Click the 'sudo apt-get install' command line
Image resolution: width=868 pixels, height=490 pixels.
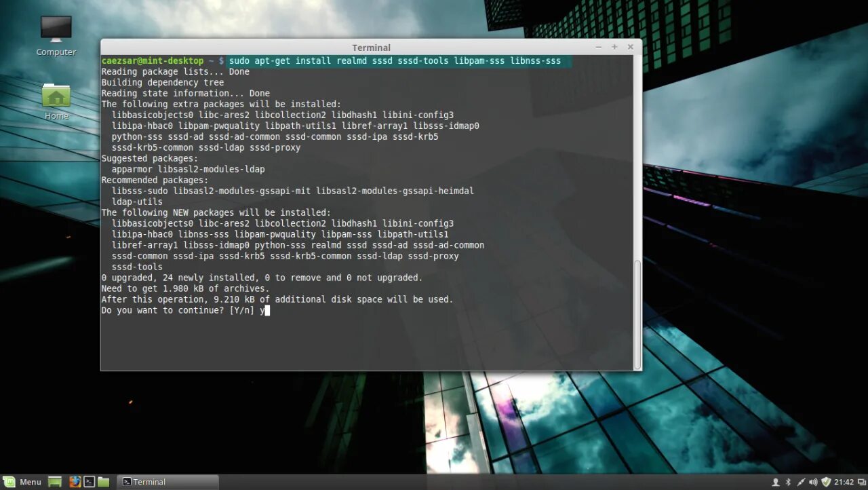point(395,61)
